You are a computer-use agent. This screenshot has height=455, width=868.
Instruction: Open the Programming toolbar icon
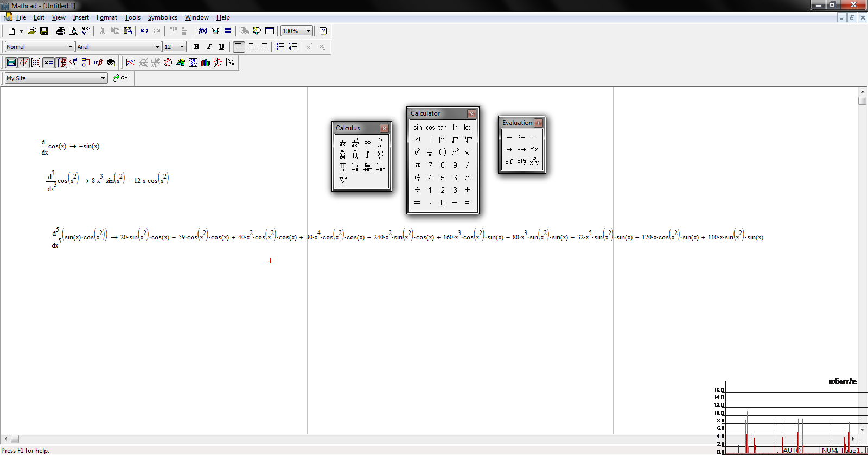pos(86,62)
